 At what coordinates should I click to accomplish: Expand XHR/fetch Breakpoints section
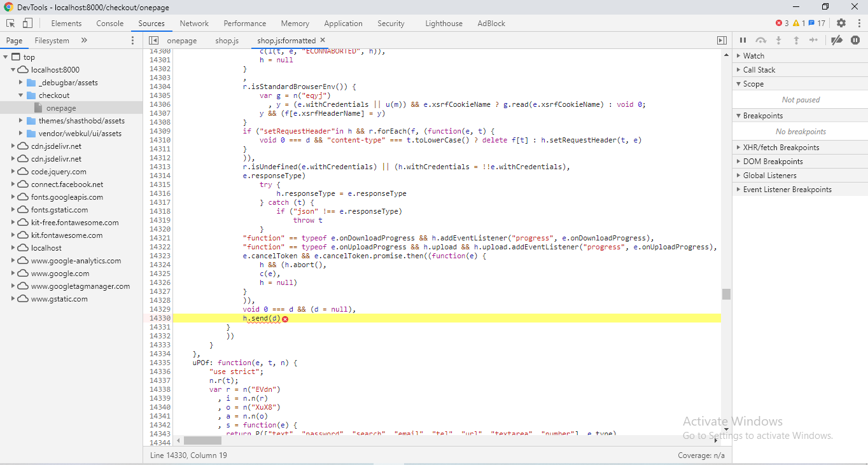click(x=800, y=148)
